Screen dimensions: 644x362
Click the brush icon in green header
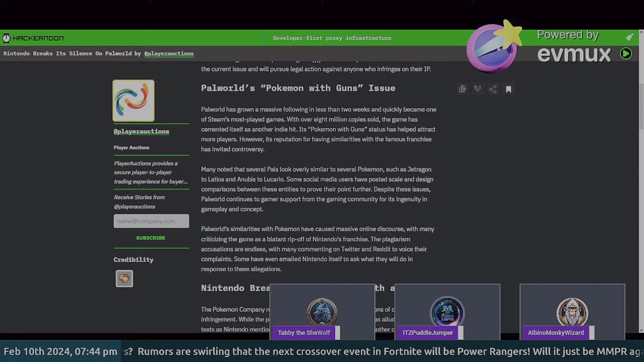click(629, 37)
